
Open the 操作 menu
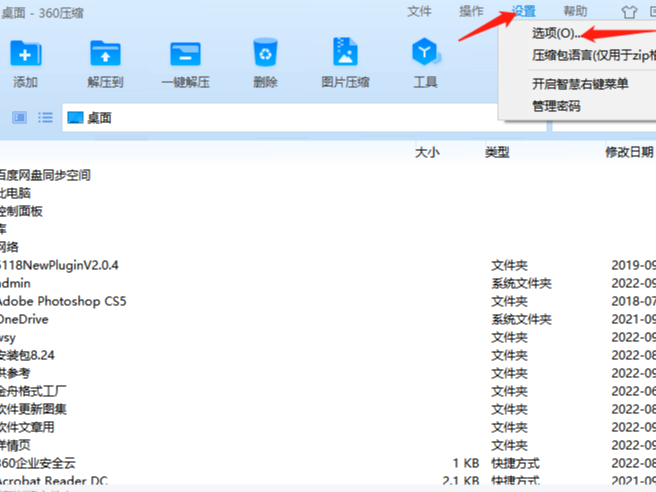point(471,11)
